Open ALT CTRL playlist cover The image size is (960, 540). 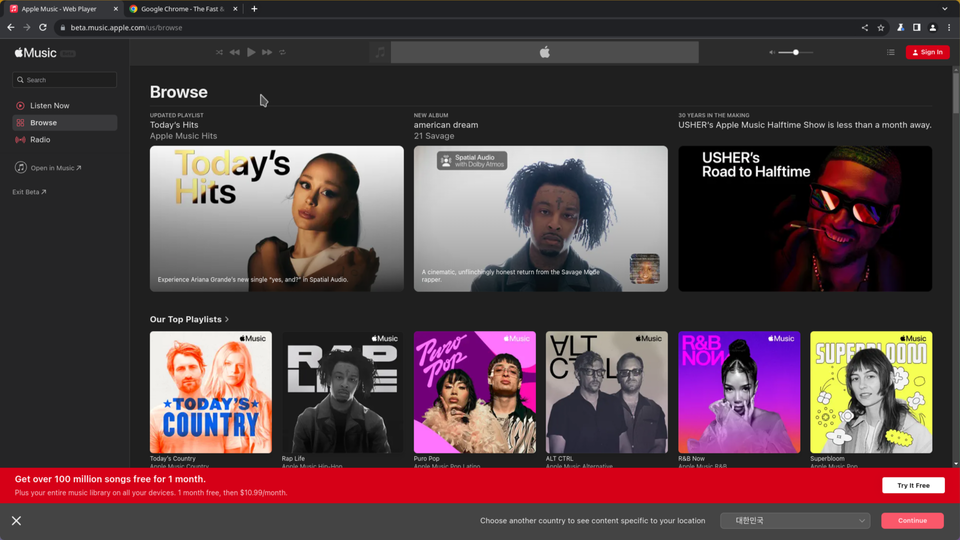click(x=607, y=392)
